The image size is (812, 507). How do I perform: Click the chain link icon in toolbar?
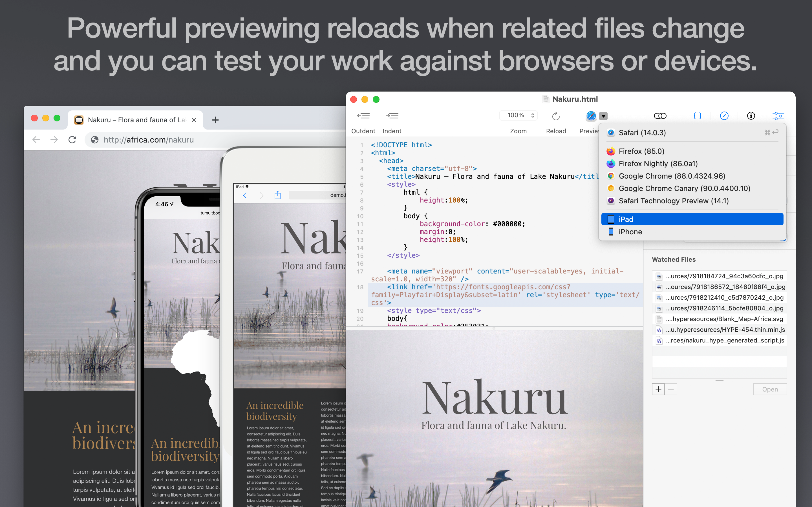pos(660,116)
